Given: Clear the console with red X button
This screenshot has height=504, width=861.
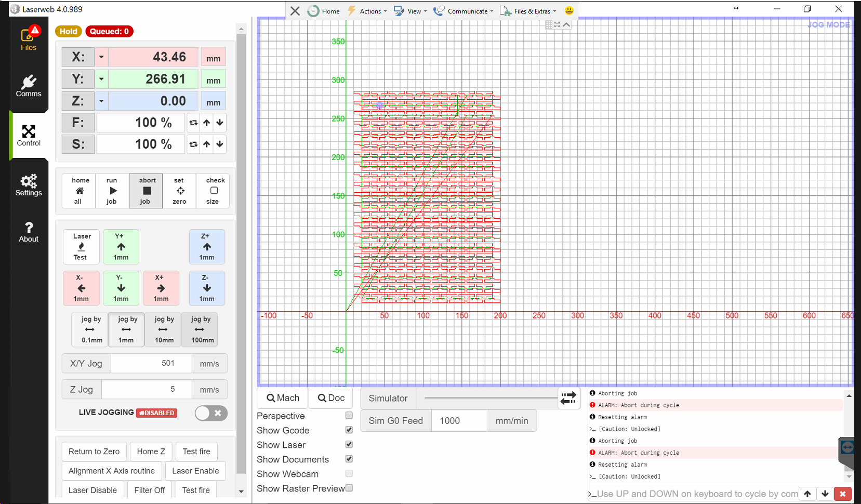Looking at the screenshot, I should (842, 494).
